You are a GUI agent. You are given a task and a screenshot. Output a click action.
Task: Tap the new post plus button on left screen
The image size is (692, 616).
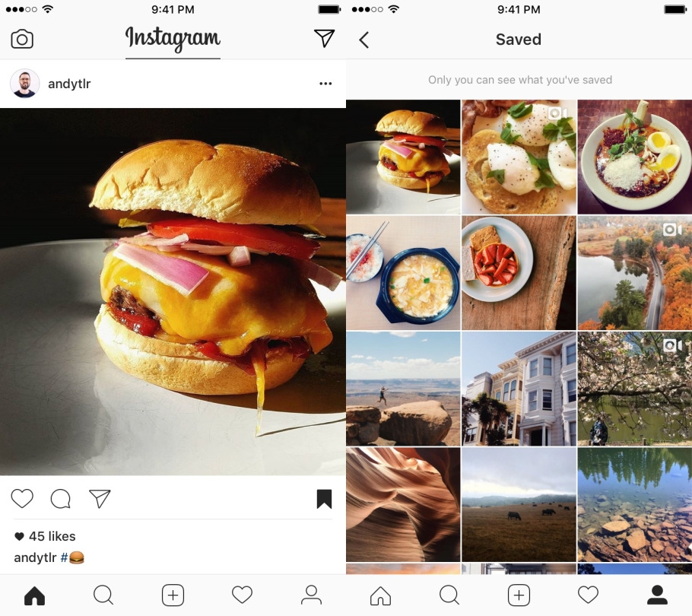(173, 595)
